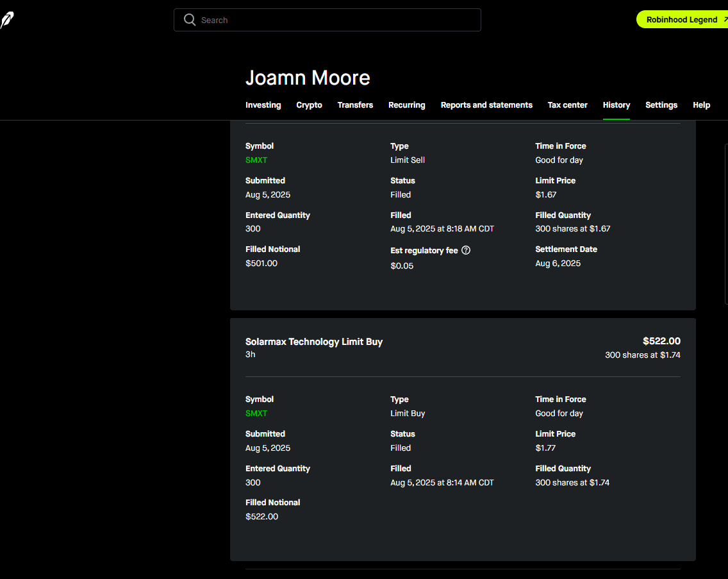Open the Settings tab
Viewport: 728px width, 579px height.
pos(661,105)
